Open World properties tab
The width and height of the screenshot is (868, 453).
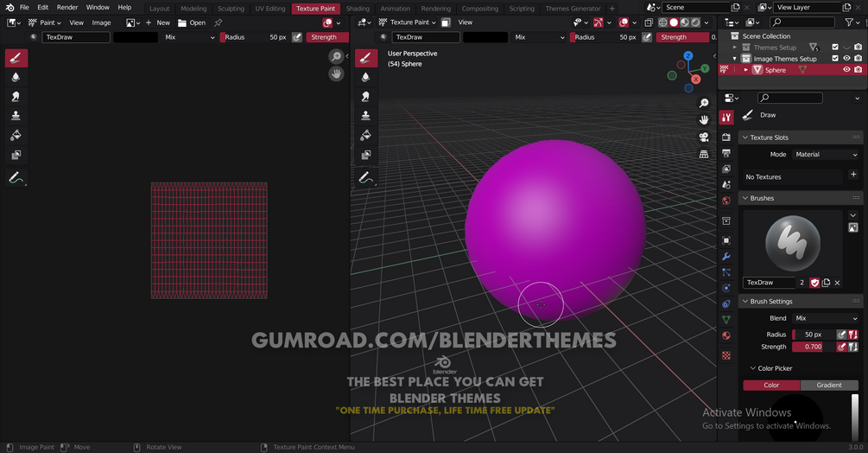pyautogui.click(x=726, y=201)
